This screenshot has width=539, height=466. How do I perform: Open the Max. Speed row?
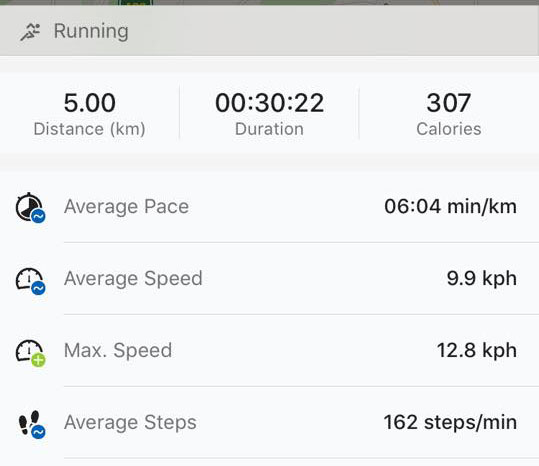270,351
